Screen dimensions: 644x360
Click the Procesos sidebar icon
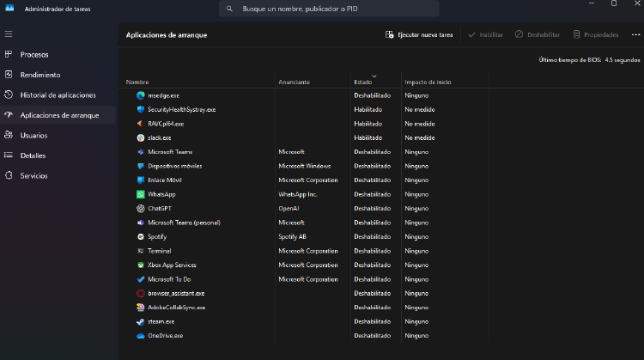[9, 54]
